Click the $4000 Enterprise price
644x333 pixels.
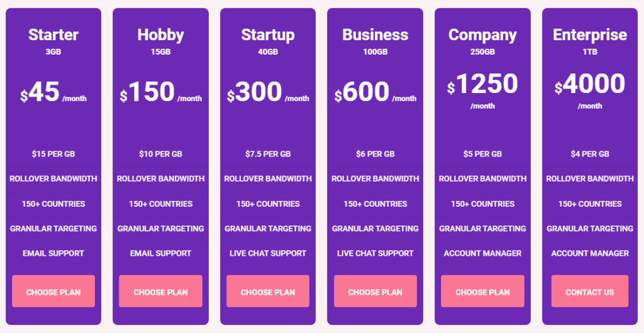(x=590, y=85)
